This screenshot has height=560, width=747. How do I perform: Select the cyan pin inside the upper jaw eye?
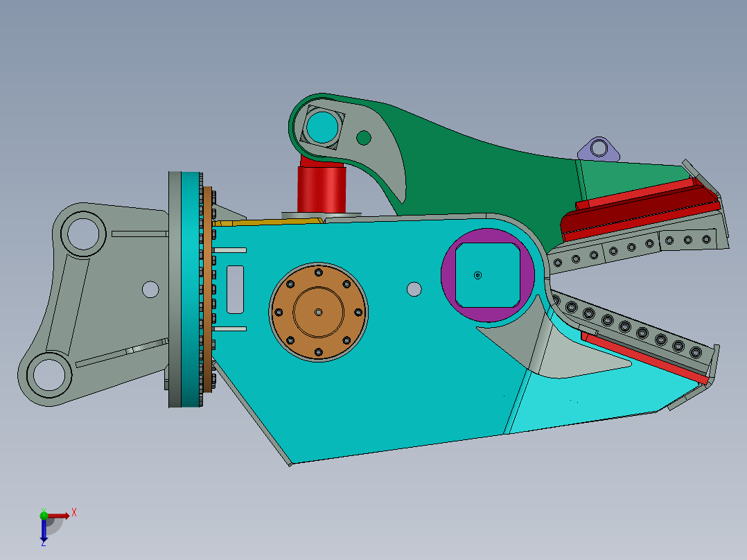322,128
